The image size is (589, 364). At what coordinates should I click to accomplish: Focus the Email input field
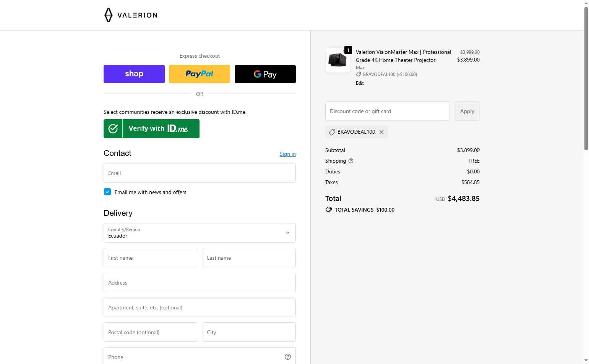click(x=200, y=173)
